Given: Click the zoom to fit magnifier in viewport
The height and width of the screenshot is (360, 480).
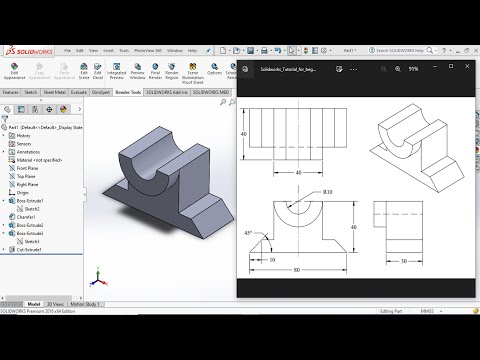Looking at the screenshot, I should pyautogui.click(x=223, y=102).
